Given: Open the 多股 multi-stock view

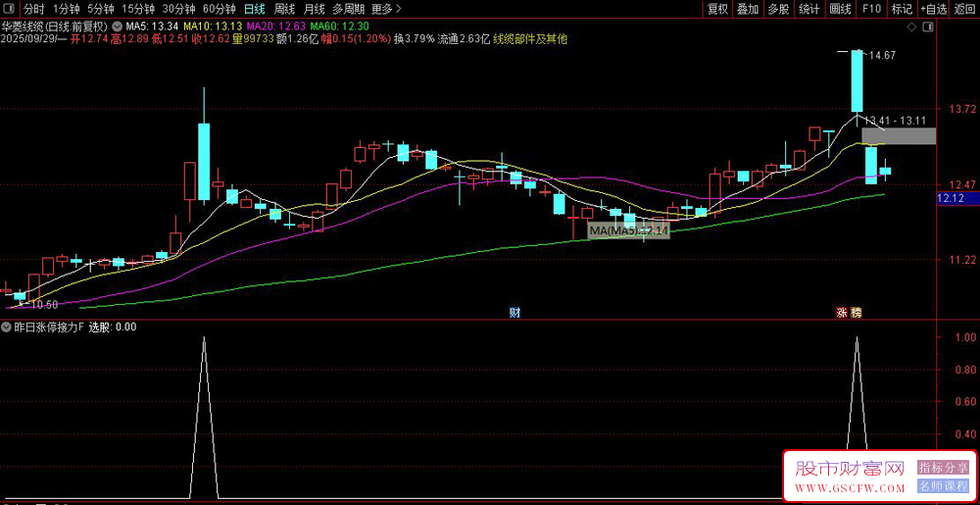Looking at the screenshot, I should (779, 9).
